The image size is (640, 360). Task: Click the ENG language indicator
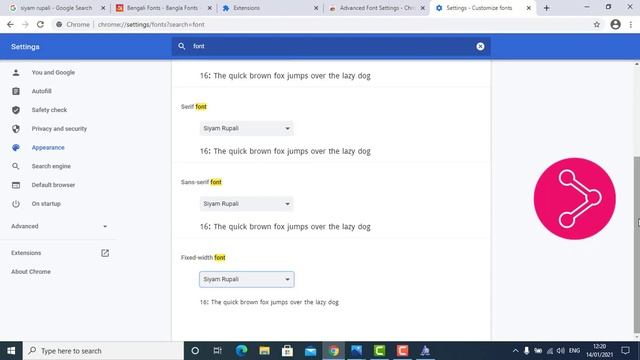pos(574,351)
